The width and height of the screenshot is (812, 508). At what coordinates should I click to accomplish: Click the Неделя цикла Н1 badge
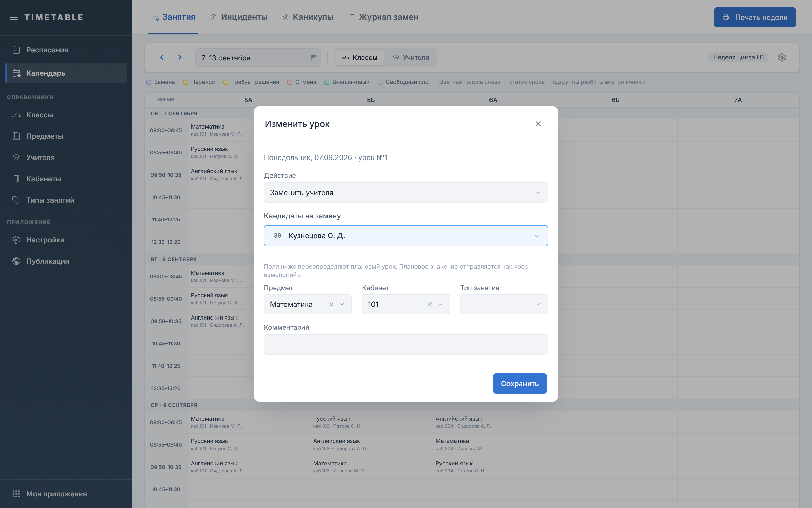pyautogui.click(x=738, y=57)
